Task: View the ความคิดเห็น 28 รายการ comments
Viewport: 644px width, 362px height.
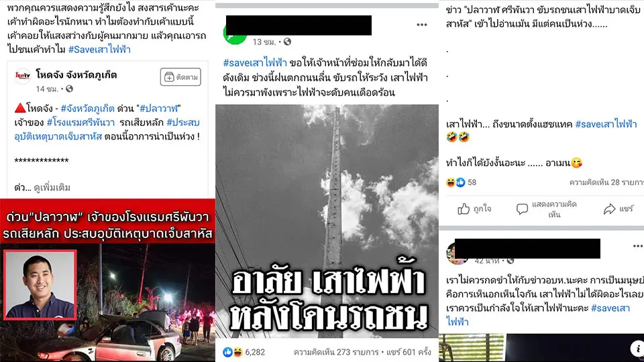Action: click(x=606, y=182)
